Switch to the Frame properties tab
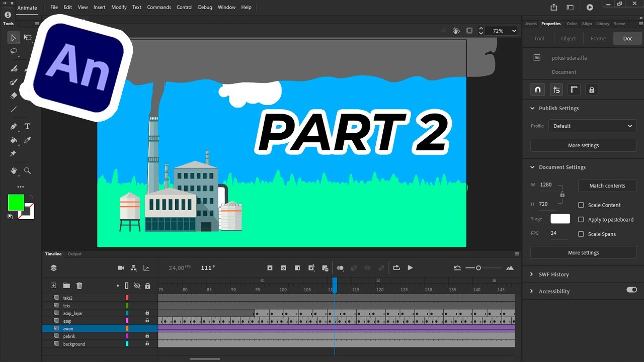644x362 pixels. [x=598, y=38]
